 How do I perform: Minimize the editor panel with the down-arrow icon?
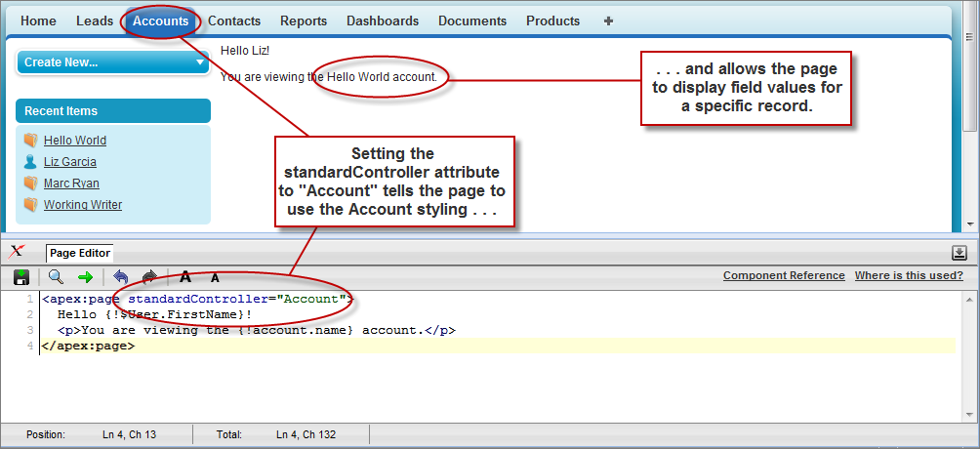coord(959,253)
